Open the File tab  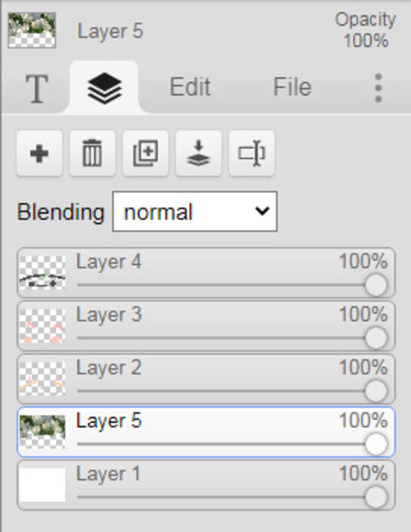(292, 87)
